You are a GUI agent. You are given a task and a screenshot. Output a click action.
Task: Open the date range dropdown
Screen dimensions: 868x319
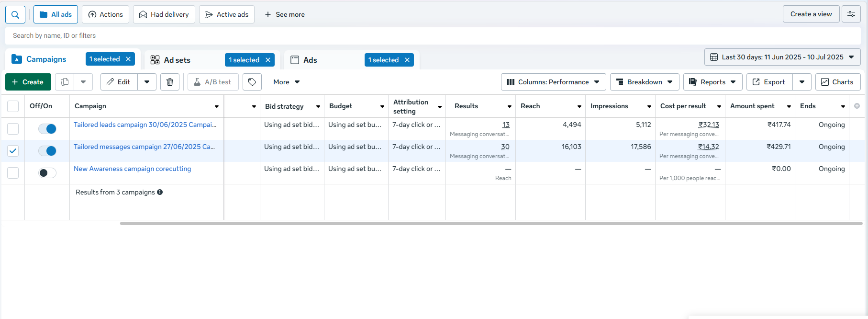(782, 57)
